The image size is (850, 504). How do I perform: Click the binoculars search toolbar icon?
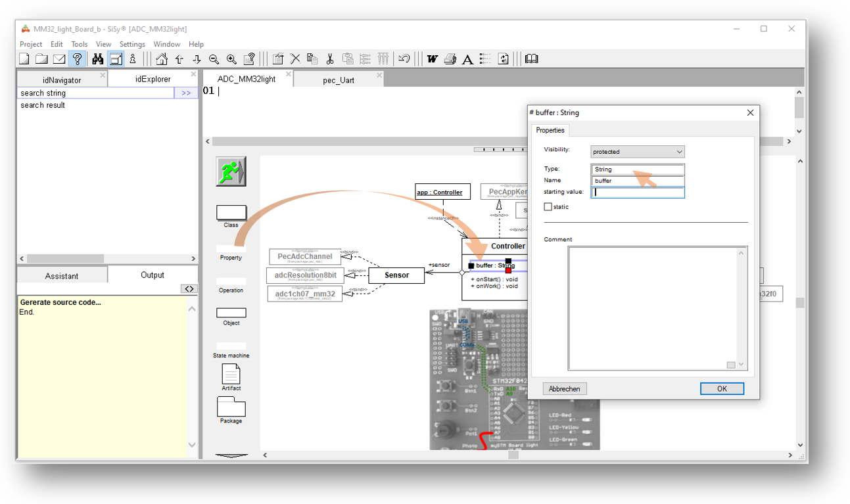(98, 59)
